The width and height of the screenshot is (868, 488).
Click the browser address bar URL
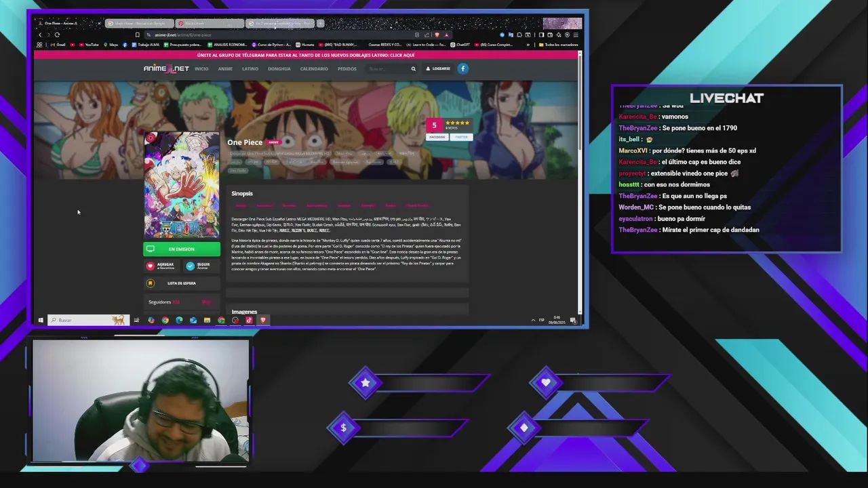[183, 35]
